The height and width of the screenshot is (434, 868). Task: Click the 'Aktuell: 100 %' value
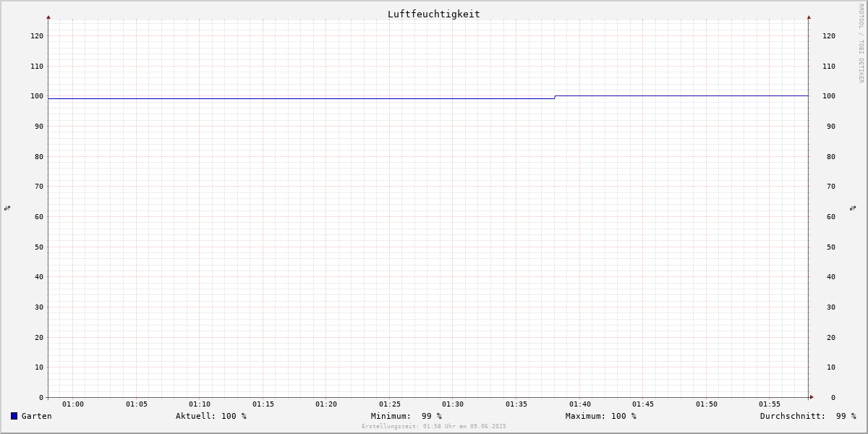click(211, 416)
